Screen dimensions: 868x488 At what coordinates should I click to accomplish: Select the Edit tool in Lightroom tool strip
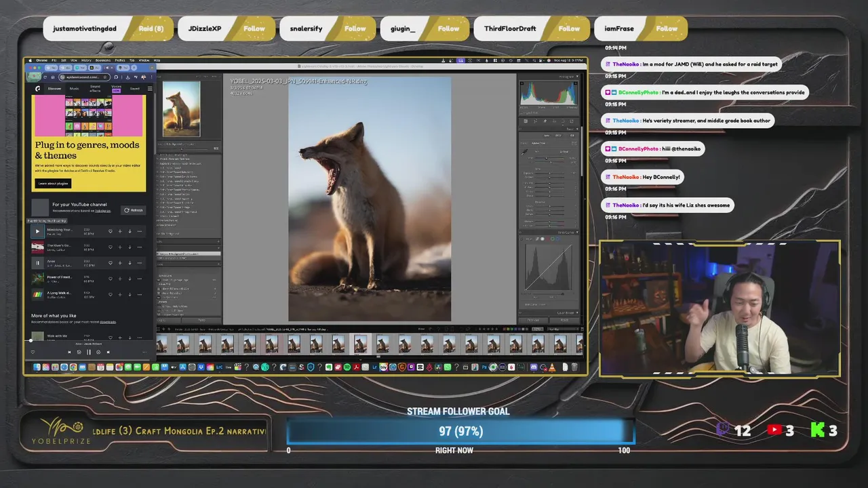(x=527, y=121)
